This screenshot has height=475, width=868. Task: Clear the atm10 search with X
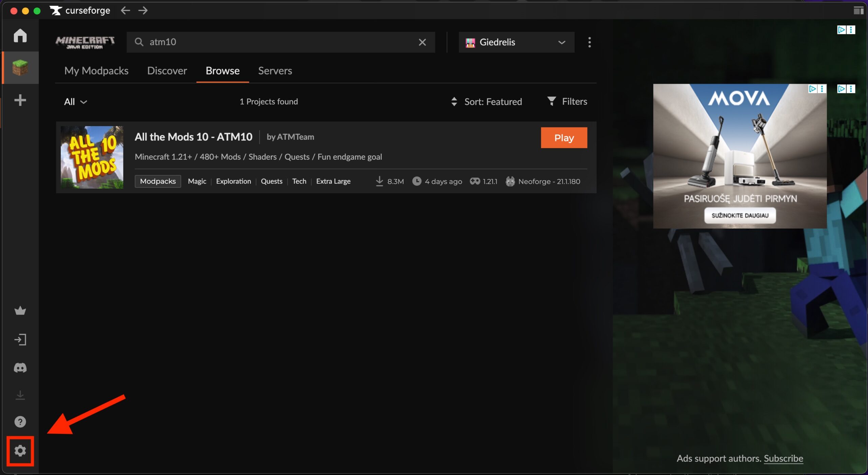tap(422, 42)
